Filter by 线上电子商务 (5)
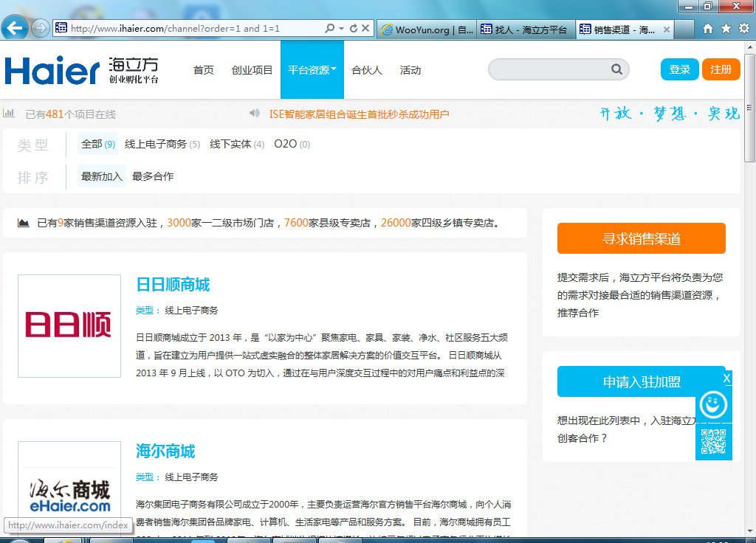Screen dimensions: 756x543 162,144
